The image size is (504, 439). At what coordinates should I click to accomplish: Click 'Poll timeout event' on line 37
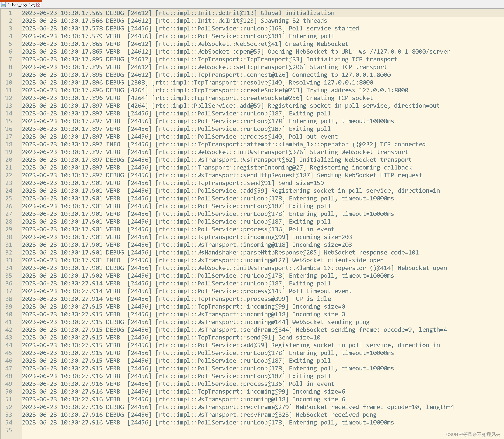click(x=320, y=291)
